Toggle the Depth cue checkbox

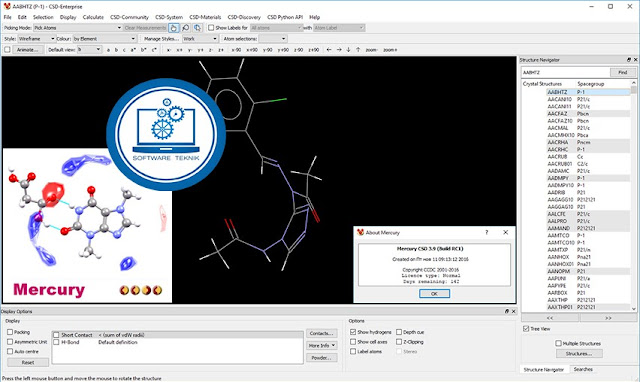pyautogui.click(x=399, y=332)
